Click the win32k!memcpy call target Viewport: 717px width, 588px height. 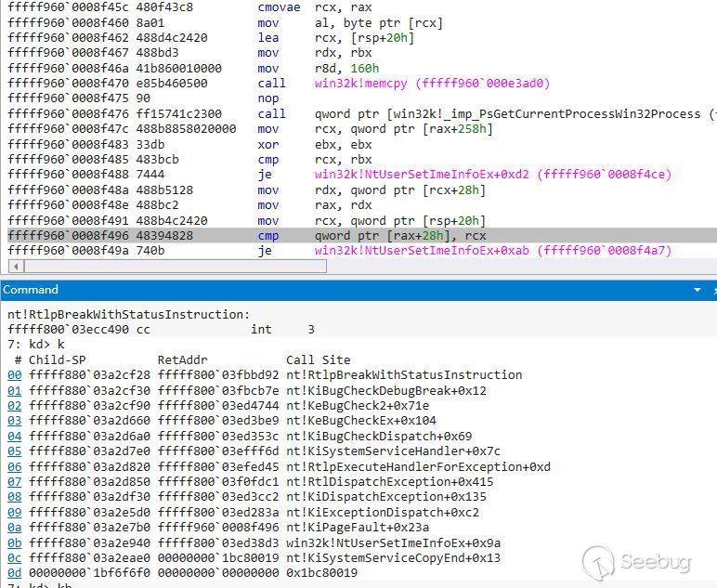(x=432, y=84)
